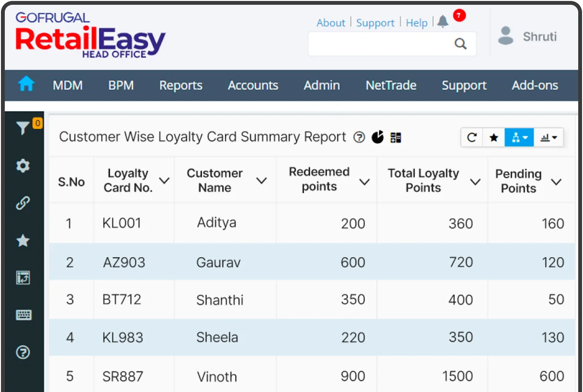This screenshot has height=392, width=583.
Task: Click the pie chart icon beside the report title
Action: [x=378, y=137]
